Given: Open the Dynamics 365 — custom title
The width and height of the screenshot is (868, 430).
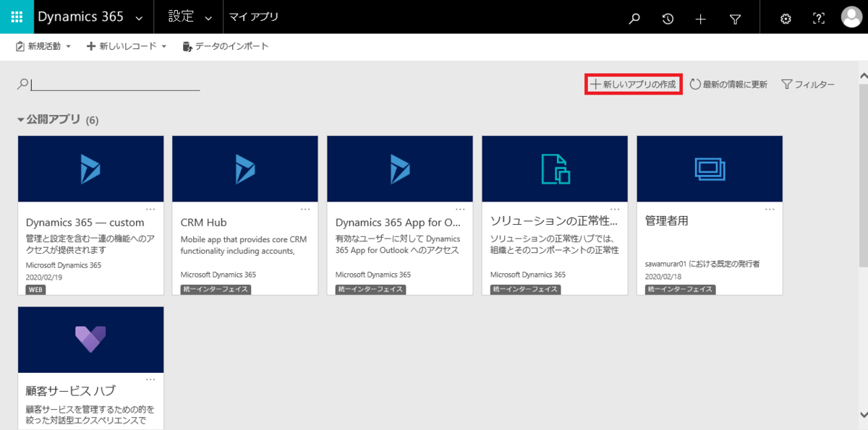Looking at the screenshot, I should (x=85, y=223).
